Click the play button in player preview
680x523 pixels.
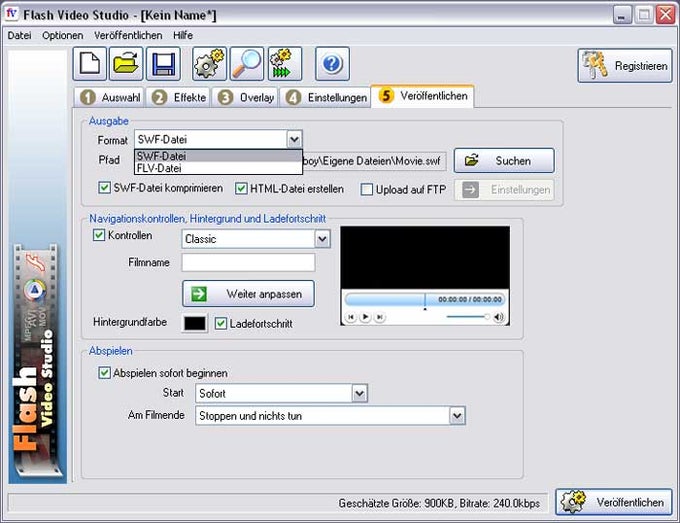pyautogui.click(x=365, y=317)
